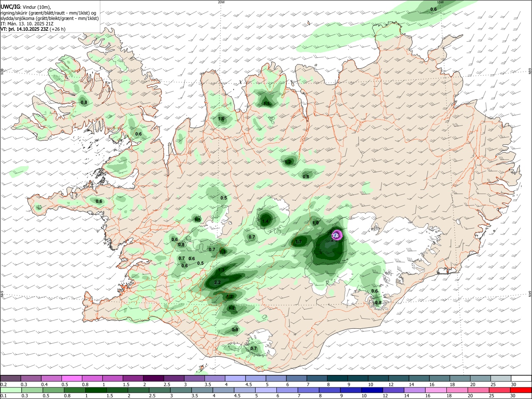The height and width of the screenshot is (399, 532).
Task: Click the 0.6 value in offshore northern rain band
Action: coord(433,9)
